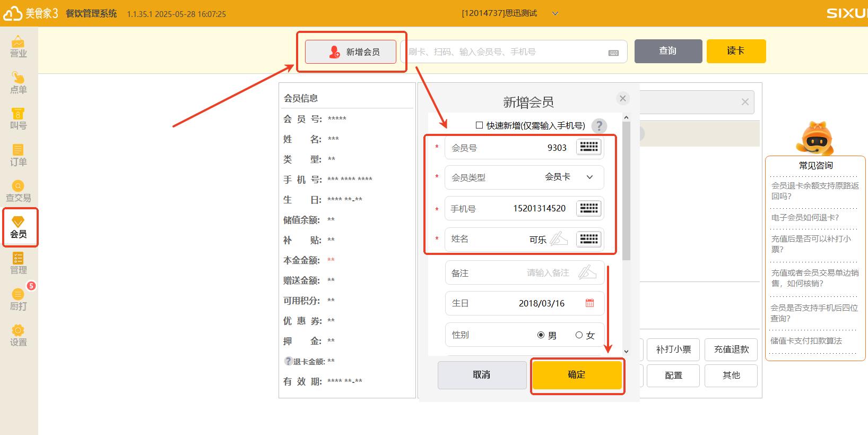Click the 生日 date field 2018/03/16
Viewport: 868px width, 435px height.
(524, 303)
